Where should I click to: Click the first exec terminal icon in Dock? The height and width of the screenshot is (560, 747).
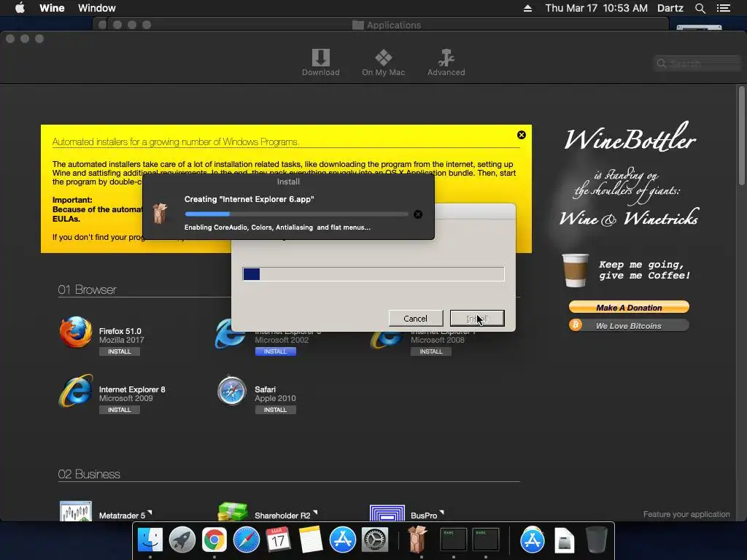453,540
